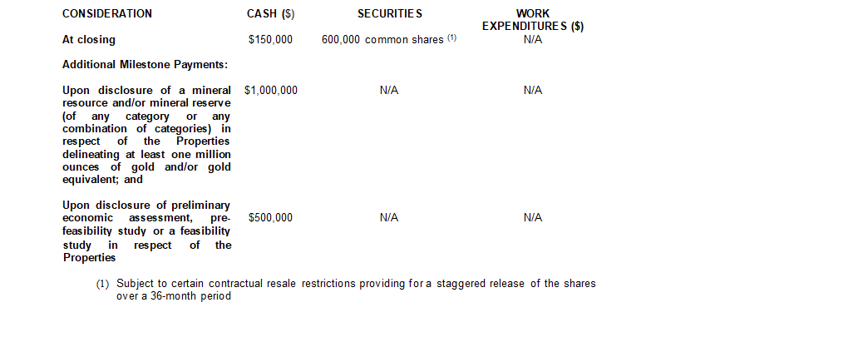Select the $500,000 milestone payment
Image resolution: width=868 pixels, height=357 pixels.
(271, 218)
